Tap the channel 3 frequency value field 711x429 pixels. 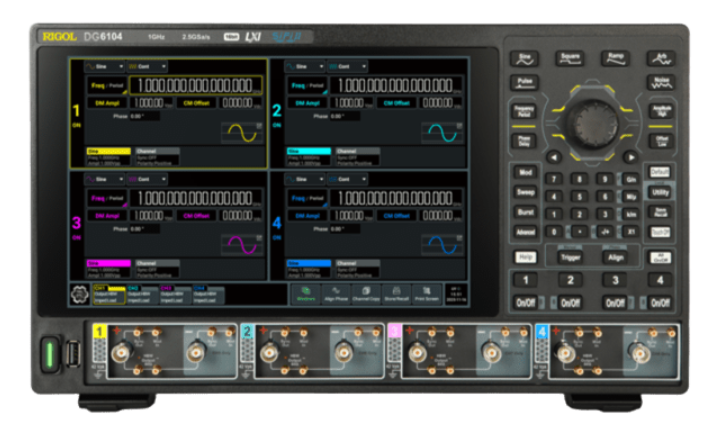coord(196,198)
